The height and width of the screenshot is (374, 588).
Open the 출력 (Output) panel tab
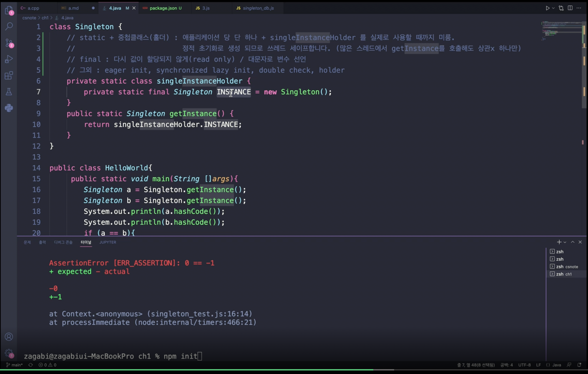pyautogui.click(x=42, y=242)
